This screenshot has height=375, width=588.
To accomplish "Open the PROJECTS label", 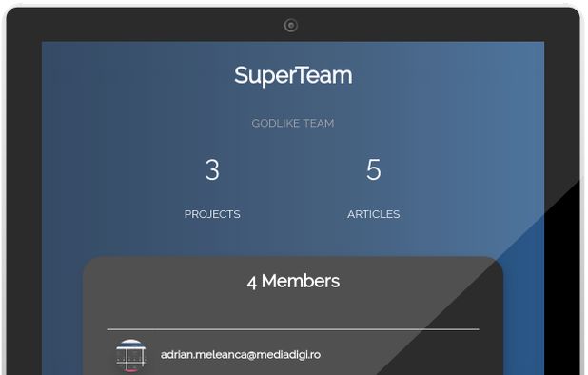I will pyautogui.click(x=212, y=214).
